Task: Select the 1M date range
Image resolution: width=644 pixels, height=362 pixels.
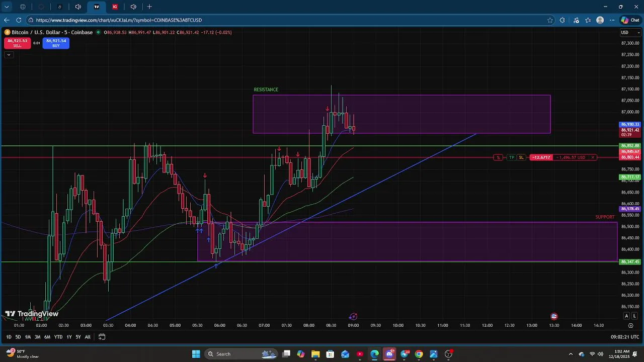Action: pos(28,337)
